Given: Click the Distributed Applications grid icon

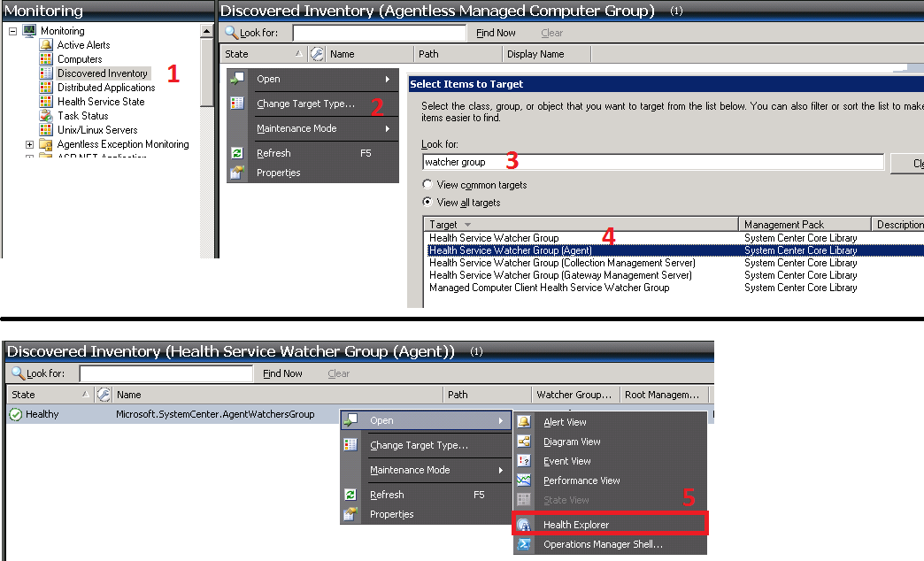Looking at the screenshot, I should click(46, 88).
